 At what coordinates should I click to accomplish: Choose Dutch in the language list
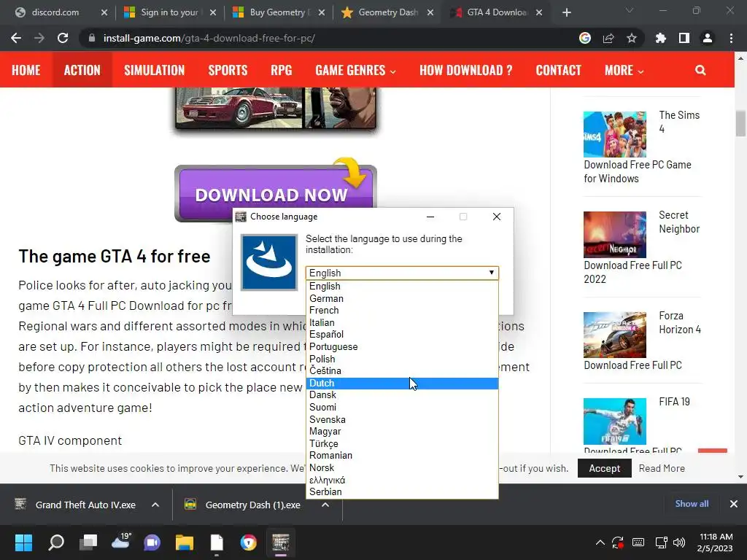(x=402, y=384)
